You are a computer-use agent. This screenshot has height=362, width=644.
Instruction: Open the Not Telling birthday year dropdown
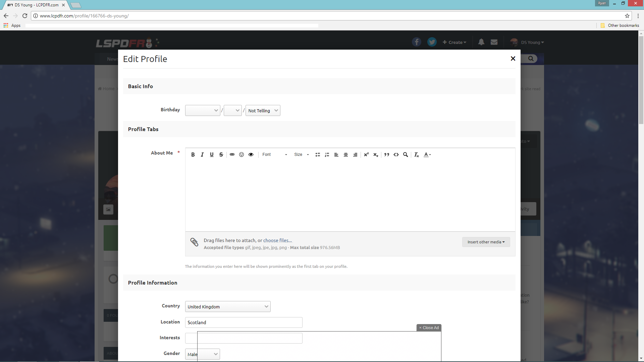tap(263, 111)
